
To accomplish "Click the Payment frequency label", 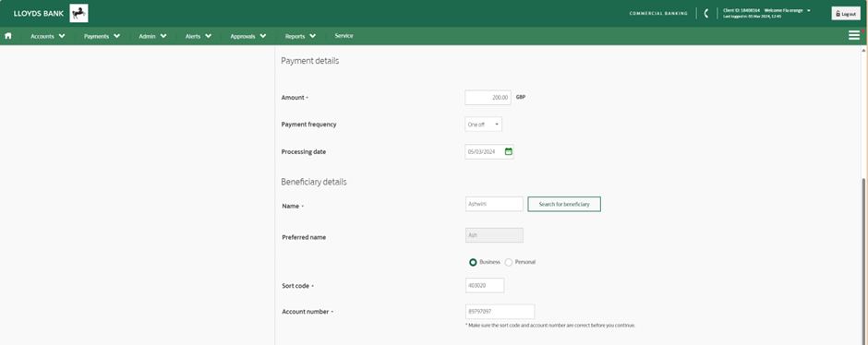I will [308, 125].
